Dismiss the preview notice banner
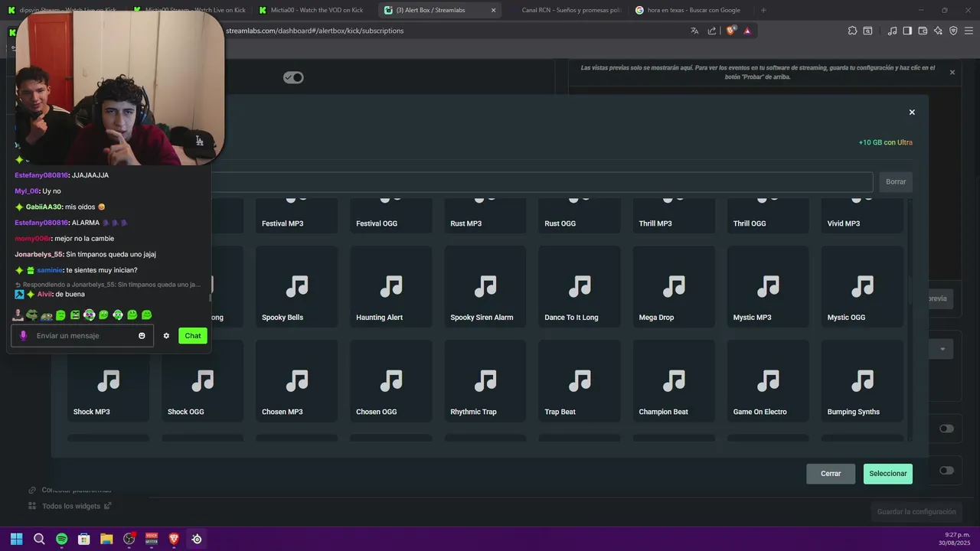Screen dimensions: 980x551 (x=952, y=72)
